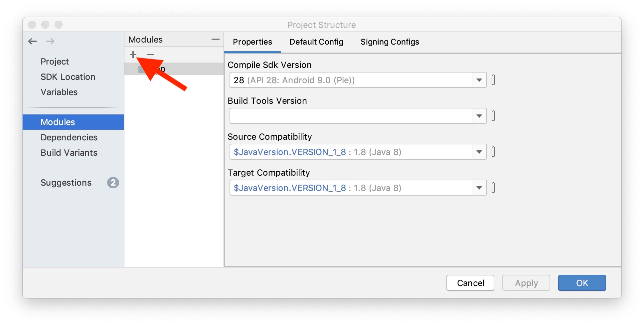Click variable binding icon beside Source Compatibility
This screenshot has height=326, width=644.
pyautogui.click(x=493, y=152)
